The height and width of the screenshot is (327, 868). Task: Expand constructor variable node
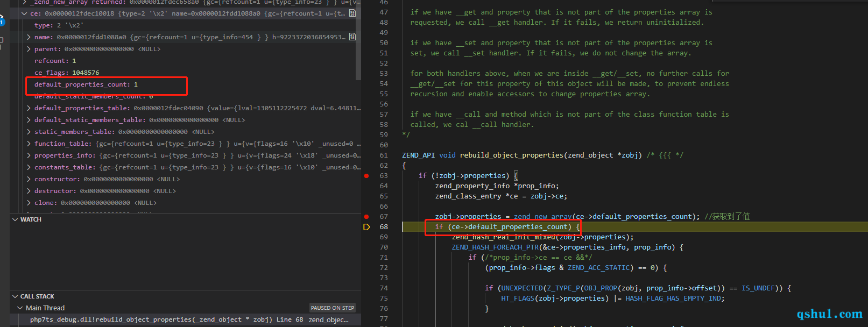click(x=29, y=179)
